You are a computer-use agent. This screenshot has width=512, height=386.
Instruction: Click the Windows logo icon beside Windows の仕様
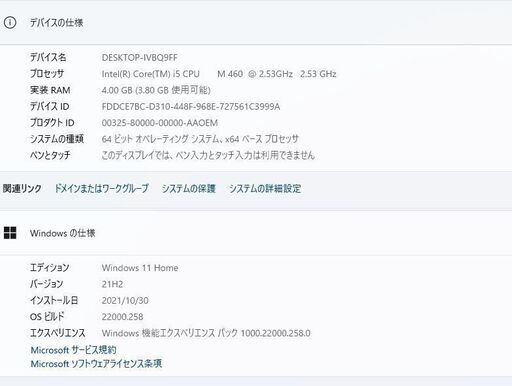pos(10,233)
